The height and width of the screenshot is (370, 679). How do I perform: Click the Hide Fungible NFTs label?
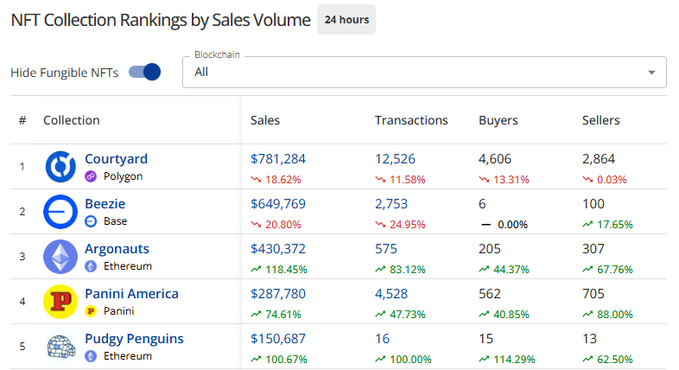tap(65, 73)
